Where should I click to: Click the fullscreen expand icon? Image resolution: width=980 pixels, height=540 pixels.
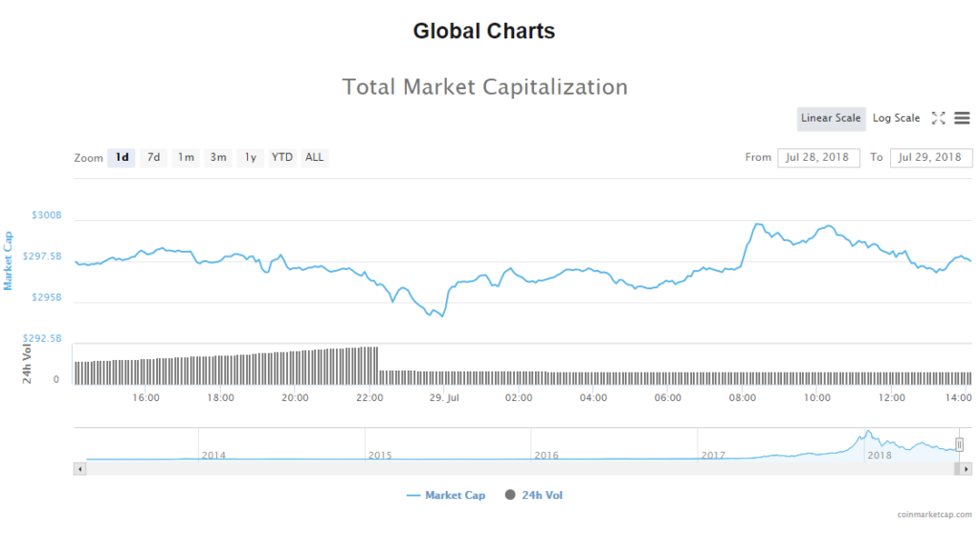939,119
